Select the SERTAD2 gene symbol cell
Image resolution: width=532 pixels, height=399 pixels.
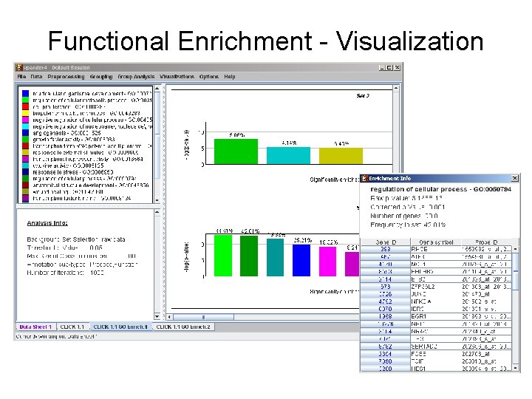click(x=436, y=346)
